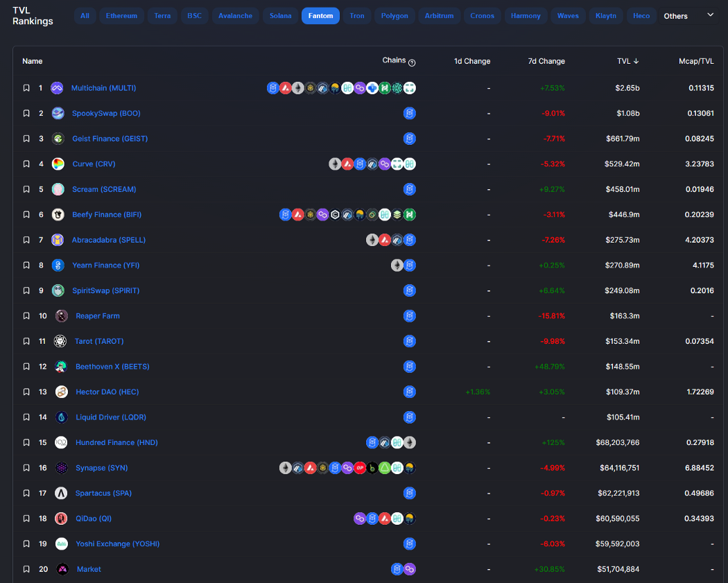Click the Multichain logo icon
The width and height of the screenshot is (728, 583).
(57, 88)
